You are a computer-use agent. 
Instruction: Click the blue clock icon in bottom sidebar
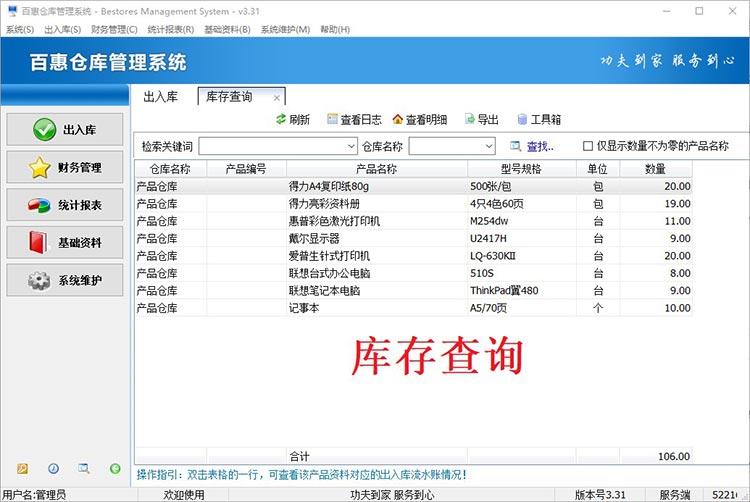54,469
